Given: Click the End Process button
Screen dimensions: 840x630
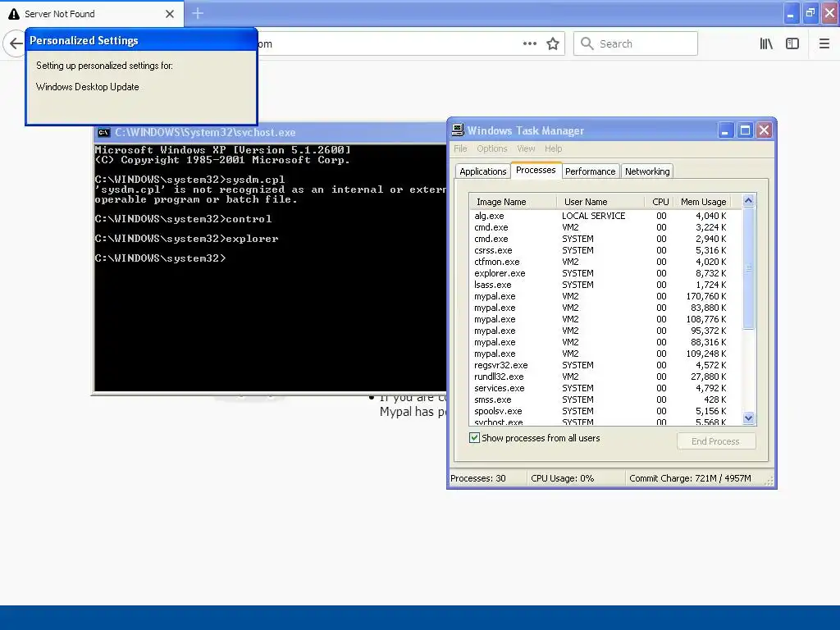Looking at the screenshot, I should click(715, 441).
